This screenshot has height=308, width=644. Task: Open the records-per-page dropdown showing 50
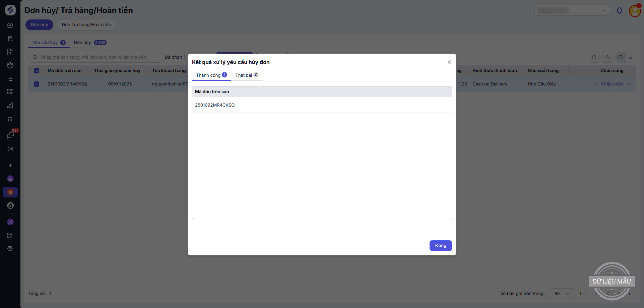561,294
